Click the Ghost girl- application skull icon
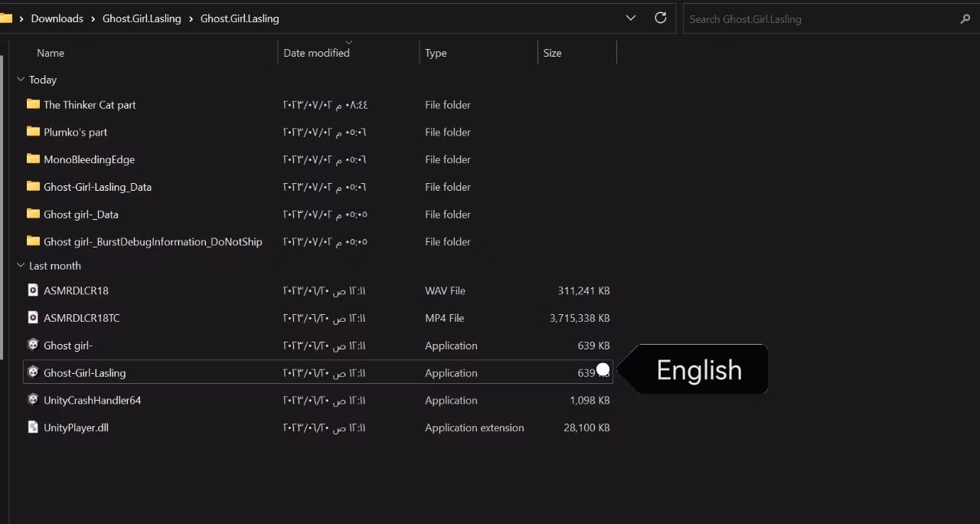 33,345
